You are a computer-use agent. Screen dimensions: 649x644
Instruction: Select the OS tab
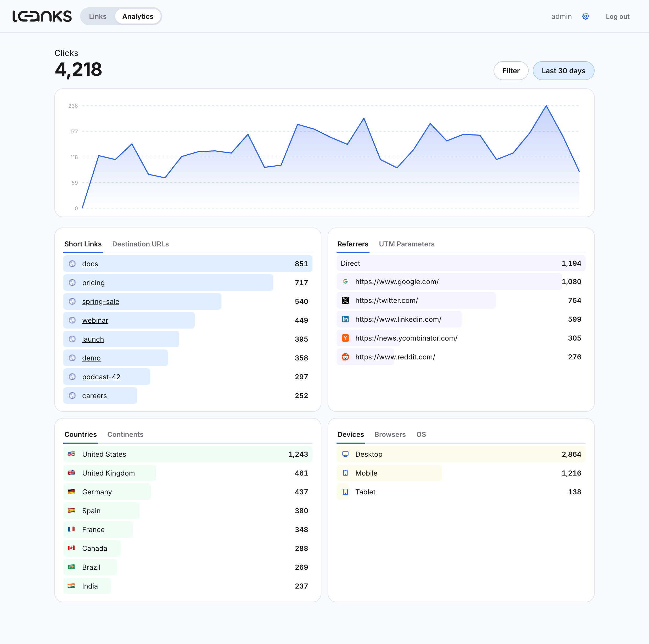[x=421, y=434]
